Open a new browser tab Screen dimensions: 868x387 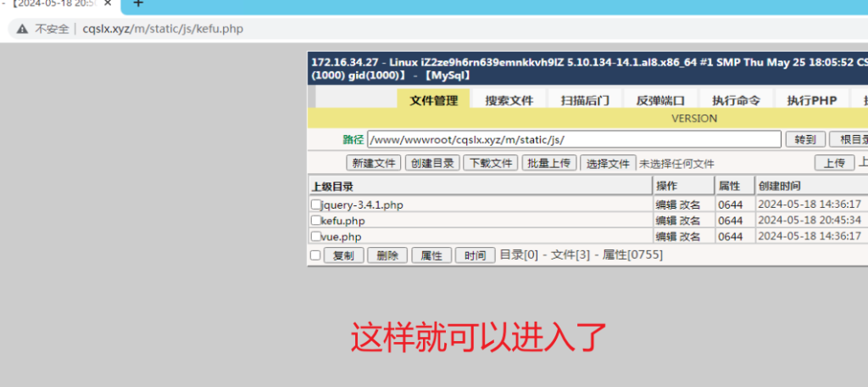click(x=138, y=4)
